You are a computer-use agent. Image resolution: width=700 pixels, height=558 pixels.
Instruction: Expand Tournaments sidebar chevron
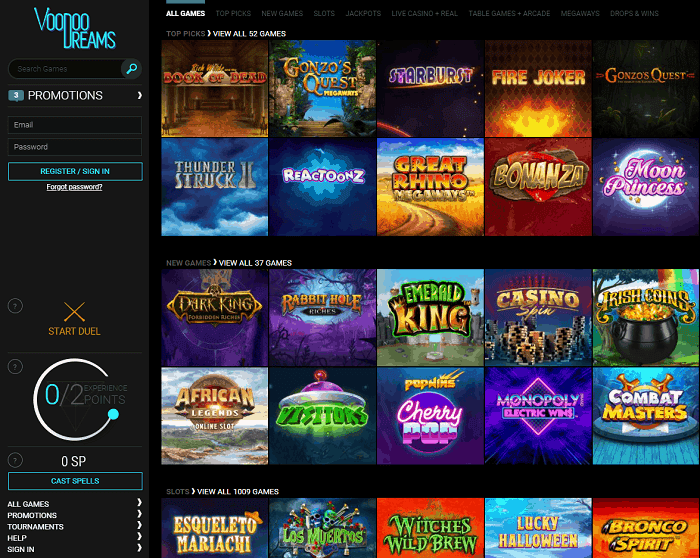(x=139, y=525)
